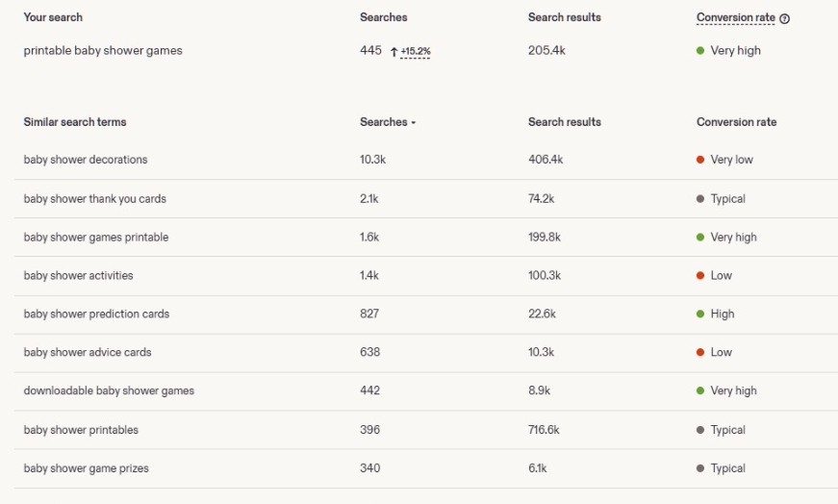Click gray Typical dot for baby shower thank you cards
The height and width of the screenshot is (504, 838).
coord(700,199)
